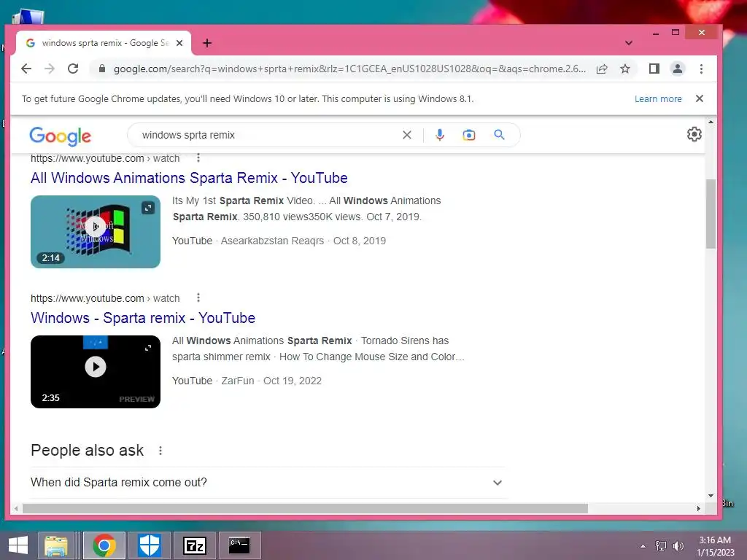
Task: Open a new browser tab
Action: point(206,43)
